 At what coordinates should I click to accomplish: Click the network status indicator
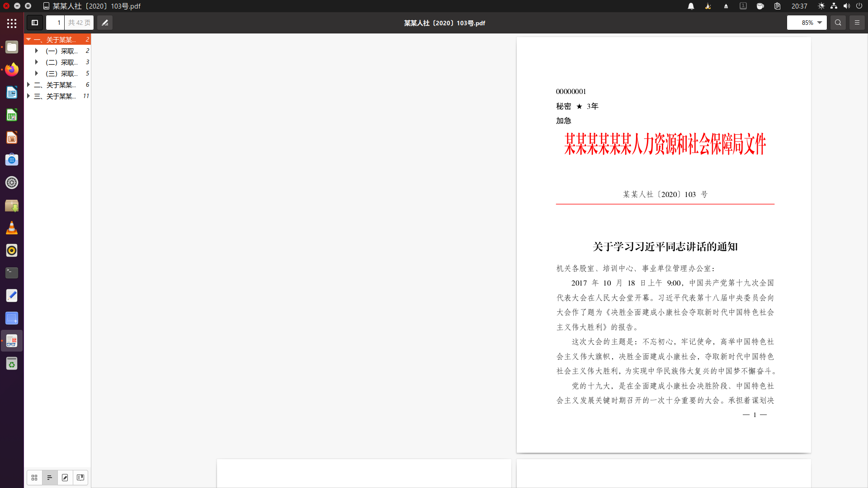point(834,6)
